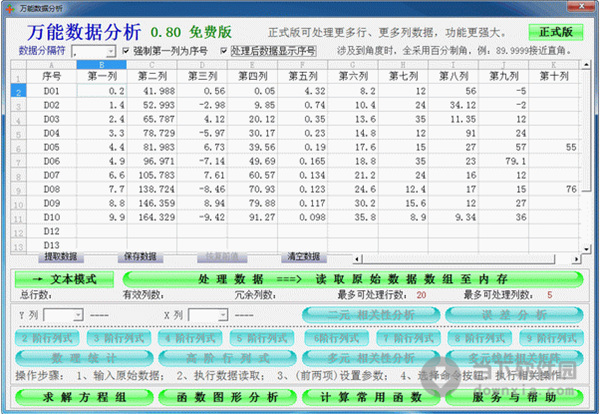Expand the Y列 dropdown
This screenshot has height=414, width=600.
tap(77, 315)
